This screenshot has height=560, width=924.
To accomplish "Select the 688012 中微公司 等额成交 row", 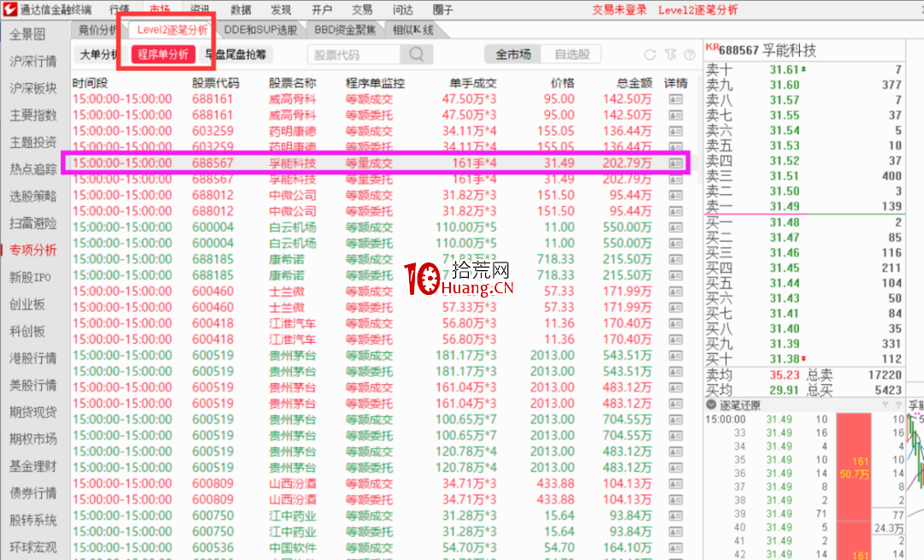I will (380, 196).
